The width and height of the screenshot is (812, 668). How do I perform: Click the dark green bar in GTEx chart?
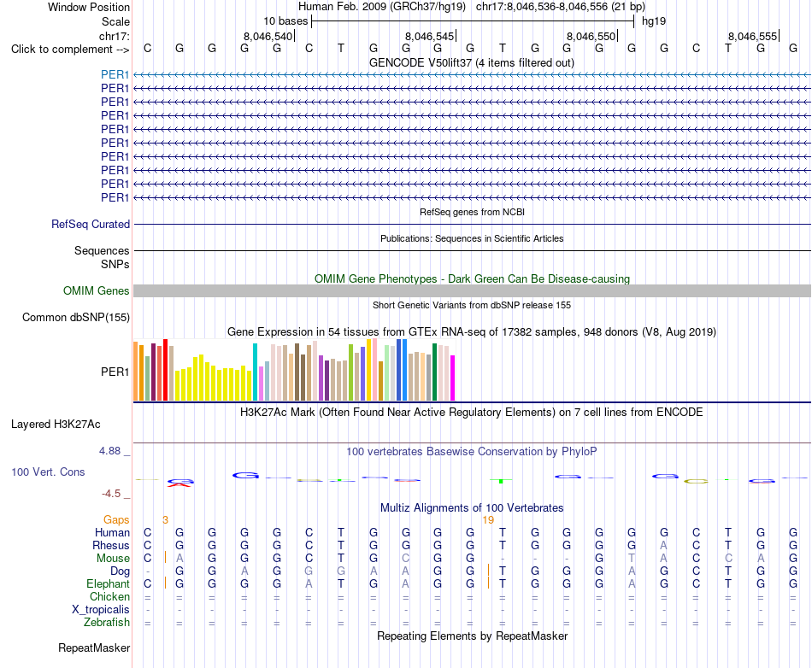[x=434, y=372]
